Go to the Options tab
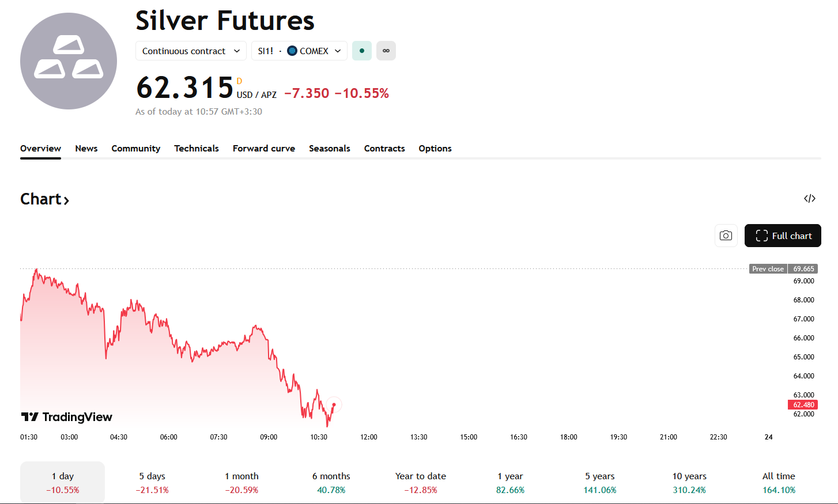838x504 pixels. [x=435, y=149]
